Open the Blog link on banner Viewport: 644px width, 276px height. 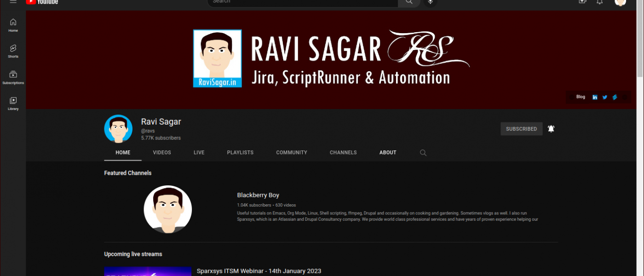(x=581, y=97)
